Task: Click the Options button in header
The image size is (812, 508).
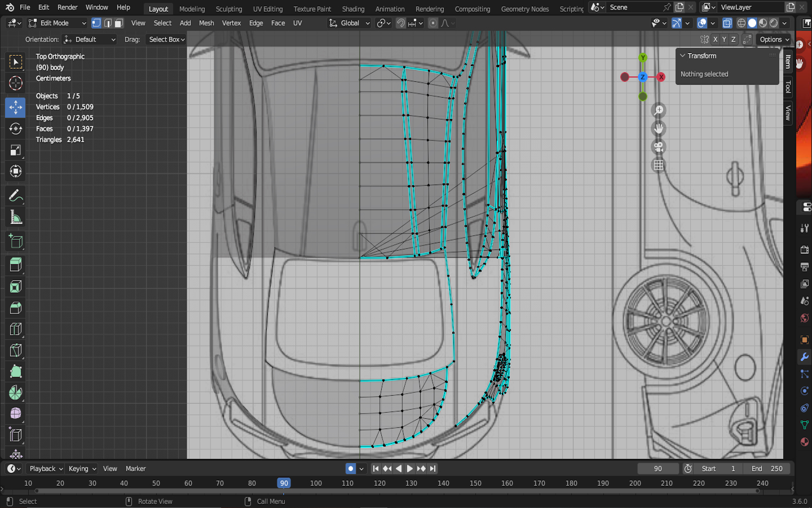Action: 774,40
